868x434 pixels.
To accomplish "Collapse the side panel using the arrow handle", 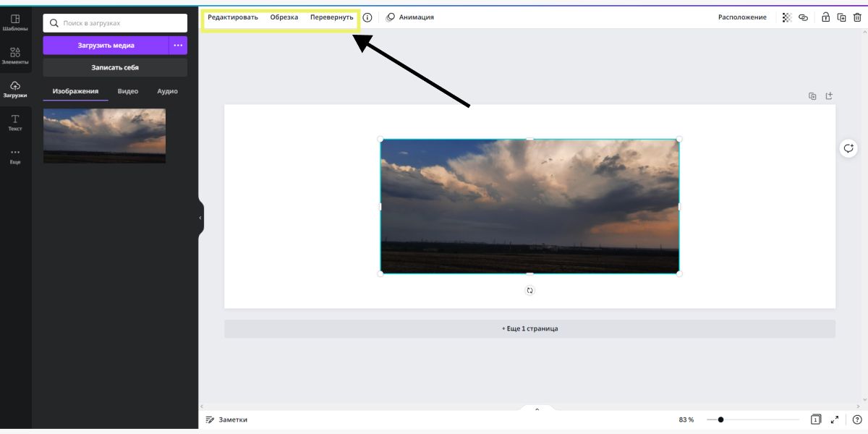I will click(200, 218).
